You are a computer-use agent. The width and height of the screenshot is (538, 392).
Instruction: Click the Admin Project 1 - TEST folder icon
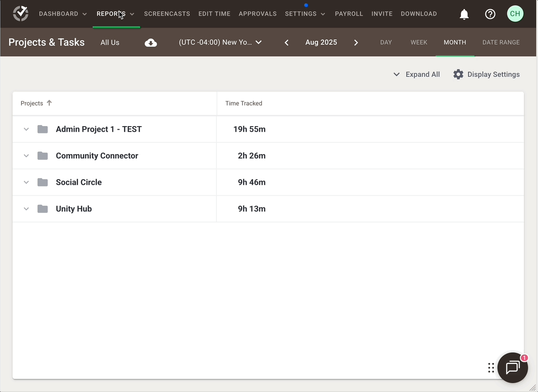point(42,129)
